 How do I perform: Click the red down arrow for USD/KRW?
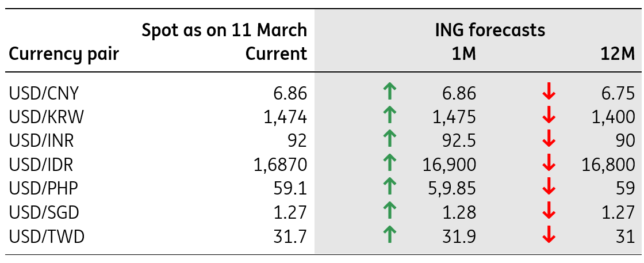pyautogui.click(x=549, y=117)
